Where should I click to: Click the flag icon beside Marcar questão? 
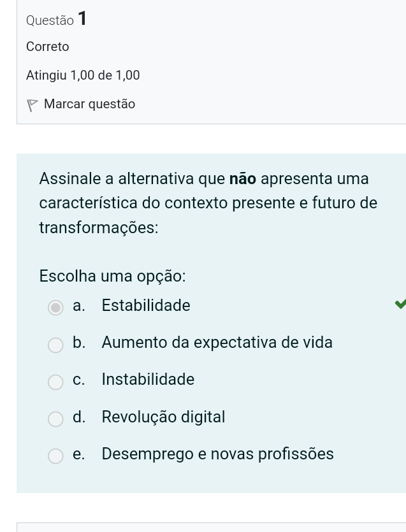tap(33, 104)
